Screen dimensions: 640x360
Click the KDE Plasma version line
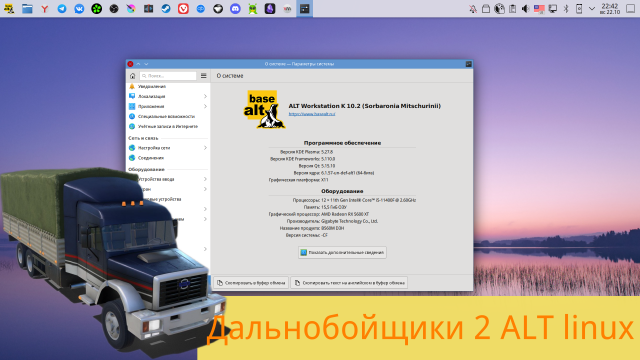[x=307, y=152]
